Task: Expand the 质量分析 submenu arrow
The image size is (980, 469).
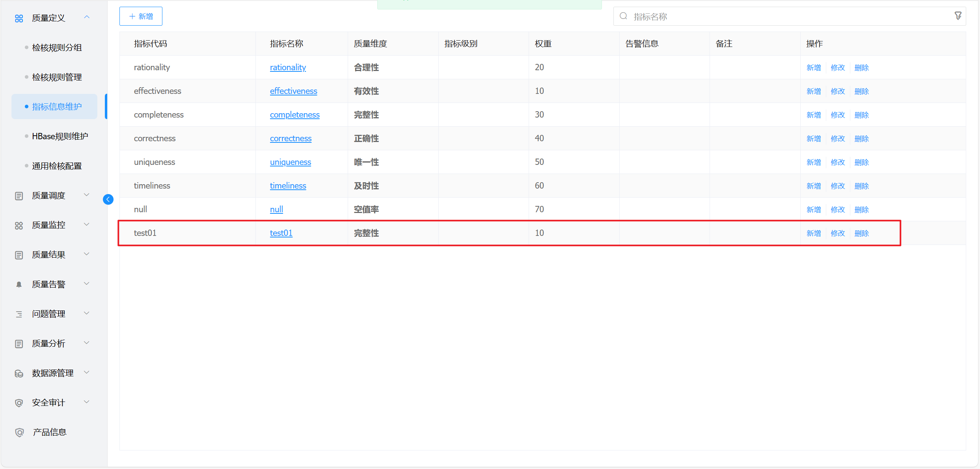Action: (x=87, y=343)
